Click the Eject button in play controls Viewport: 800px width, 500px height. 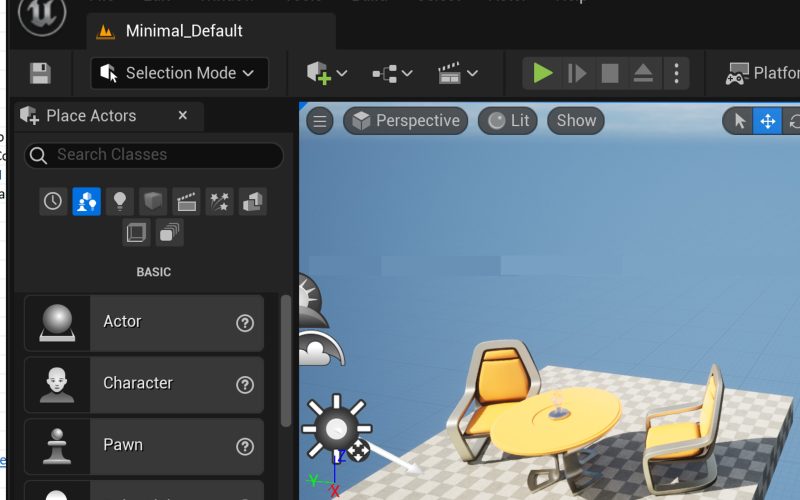[643, 73]
